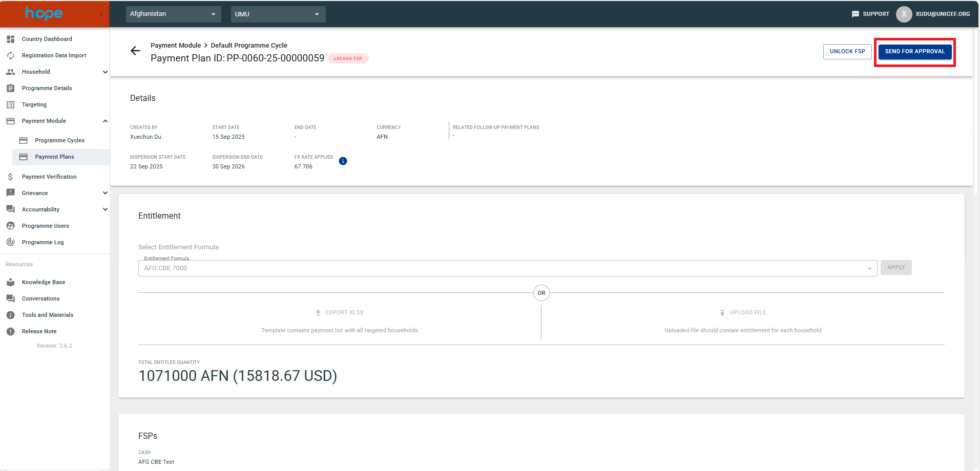Click the Knowledge Base icon

10,282
